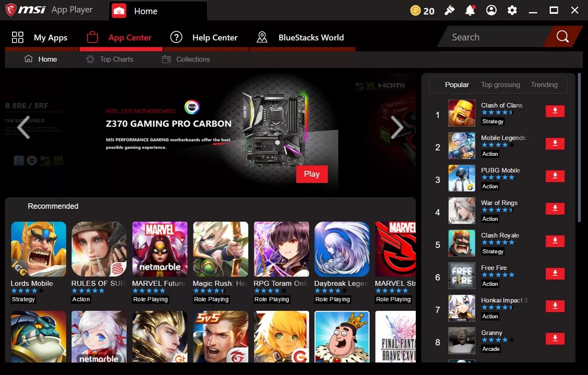The height and width of the screenshot is (375, 588).
Task: Open Top Charts sub-tab
Action: tap(110, 59)
